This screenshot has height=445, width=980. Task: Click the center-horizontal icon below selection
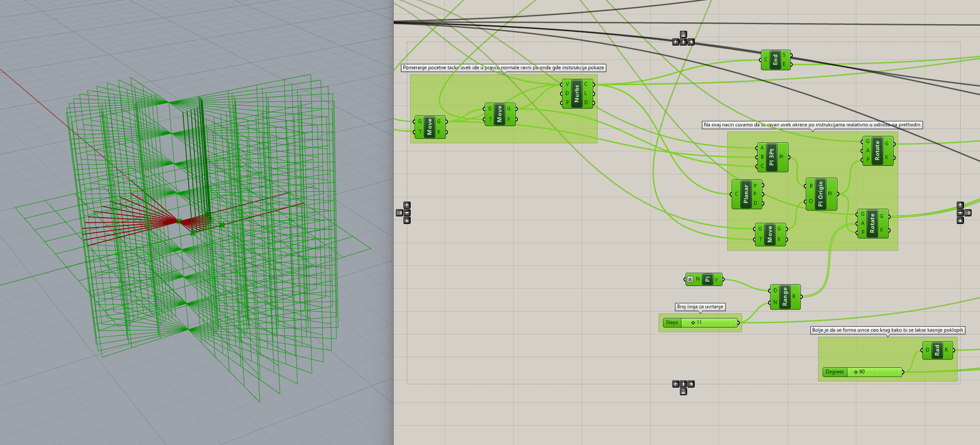coord(683,384)
